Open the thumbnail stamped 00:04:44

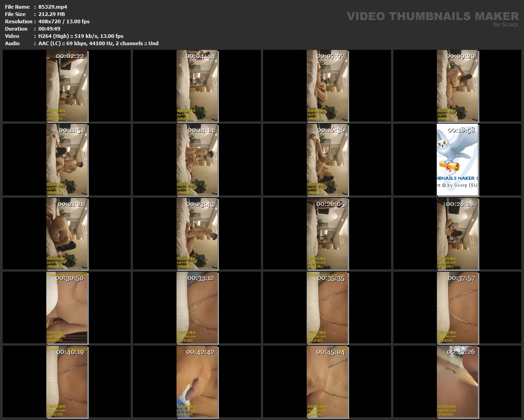coord(197,86)
